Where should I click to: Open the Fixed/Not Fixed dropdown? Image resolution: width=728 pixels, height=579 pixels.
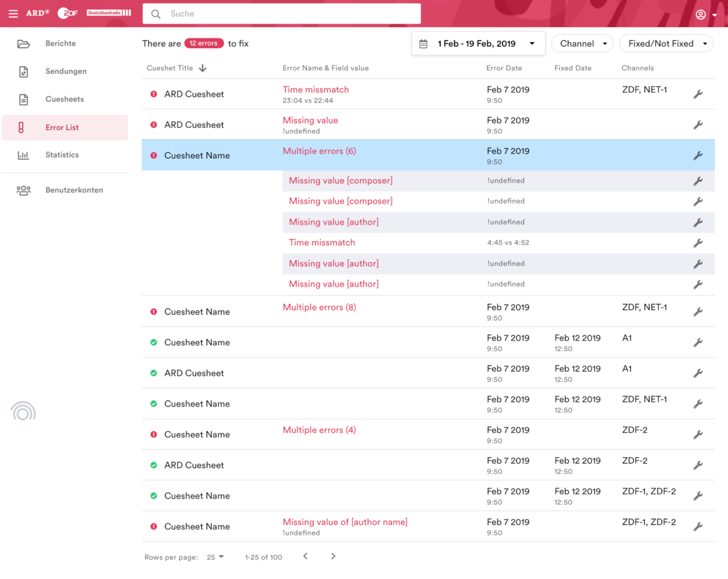(666, 43)
